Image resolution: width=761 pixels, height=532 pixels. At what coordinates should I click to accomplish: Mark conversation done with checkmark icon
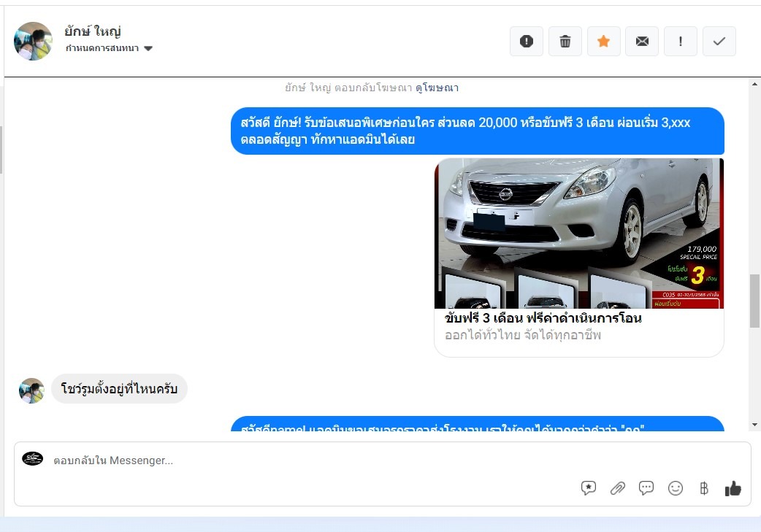[x=719, y=41]
